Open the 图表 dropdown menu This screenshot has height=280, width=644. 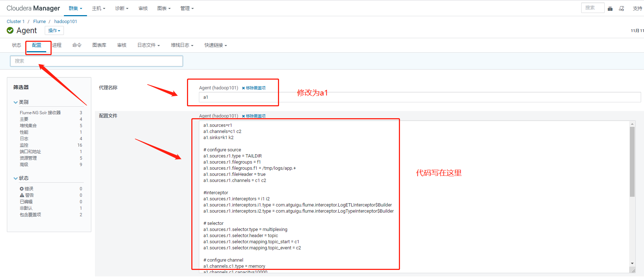(x=164, y=8)
